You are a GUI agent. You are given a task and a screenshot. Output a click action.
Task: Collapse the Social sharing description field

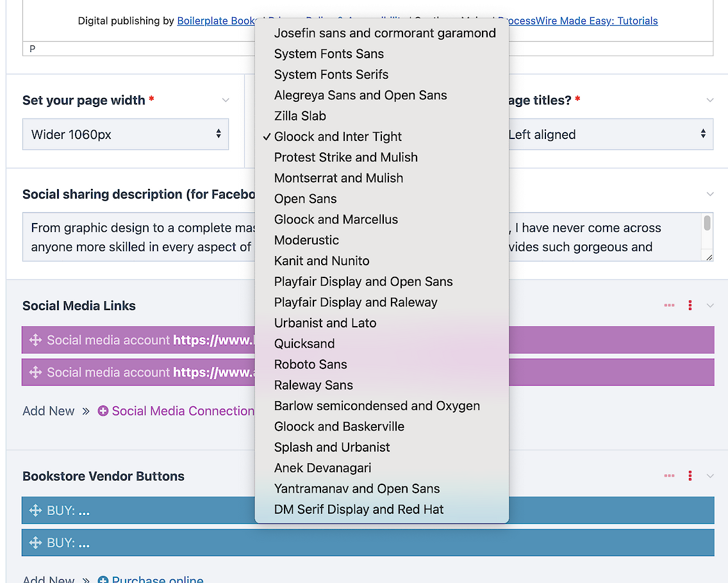710,194
